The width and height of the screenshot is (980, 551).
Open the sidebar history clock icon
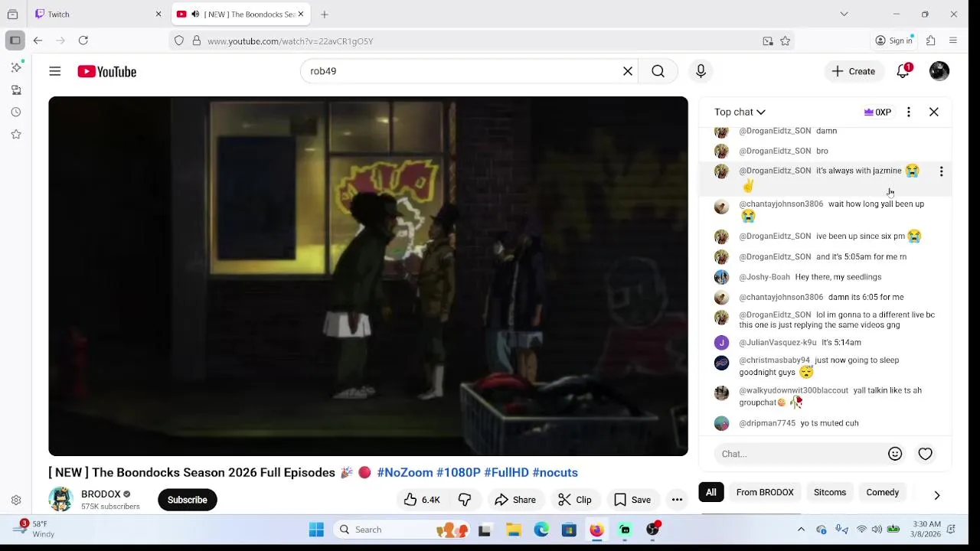(16, 112)
